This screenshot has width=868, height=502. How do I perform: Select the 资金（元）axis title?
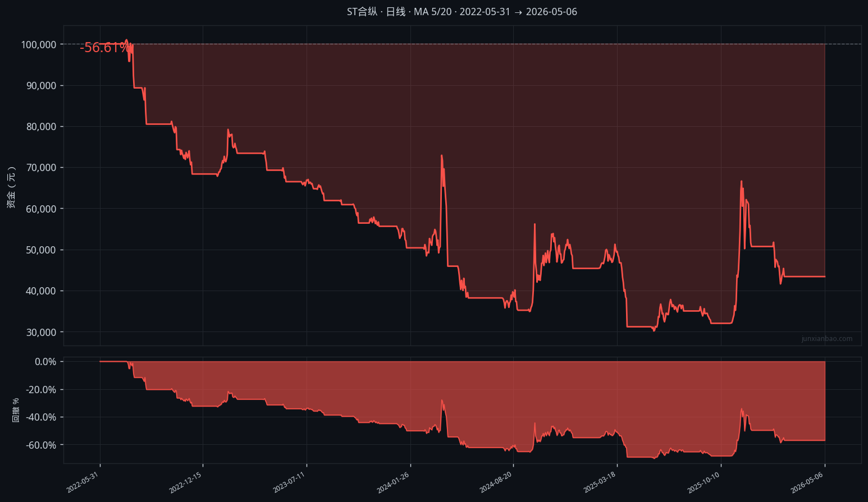[x=11, y=187]
